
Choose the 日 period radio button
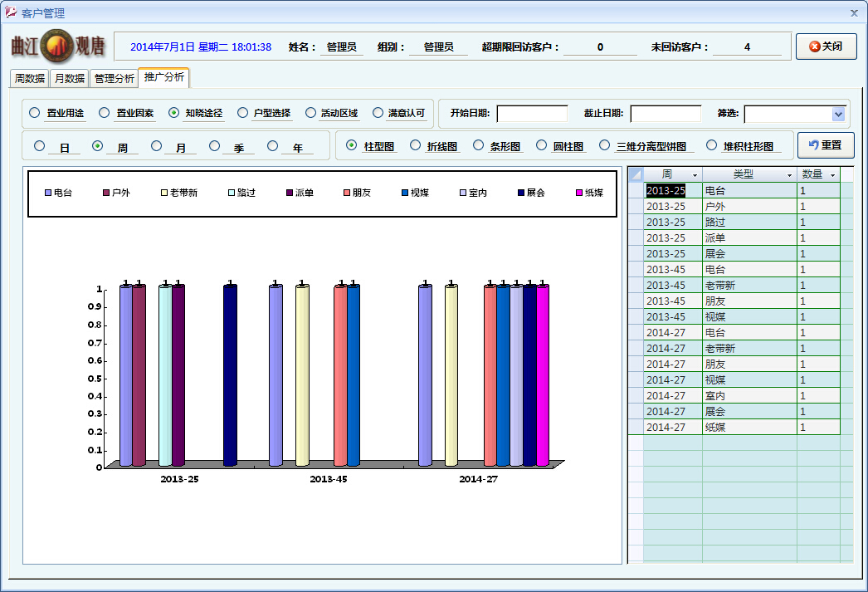[39, 145]
